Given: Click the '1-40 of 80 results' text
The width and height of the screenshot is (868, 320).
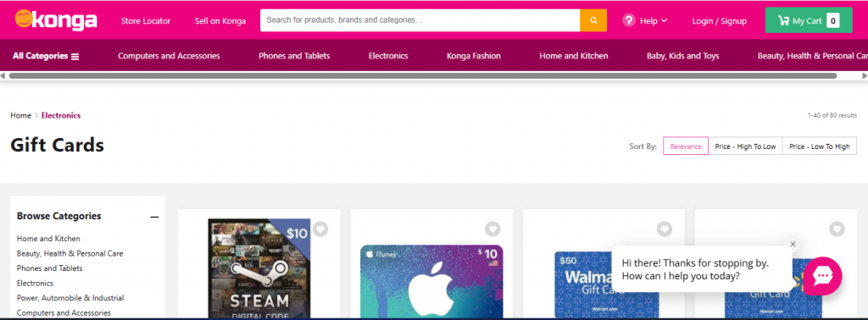Looking at the screenshot, I should [832, 115].
